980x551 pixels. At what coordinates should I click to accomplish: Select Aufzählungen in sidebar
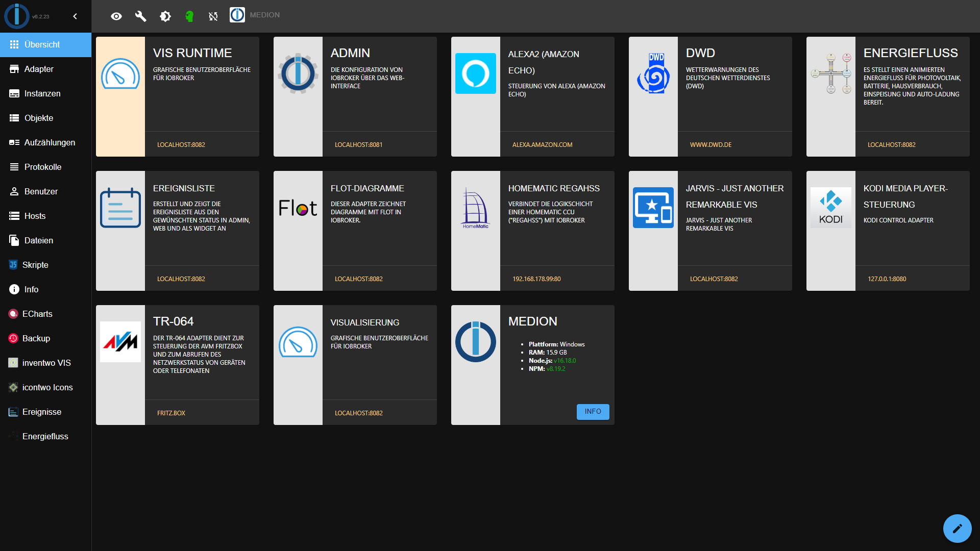[x=46, y=142]
